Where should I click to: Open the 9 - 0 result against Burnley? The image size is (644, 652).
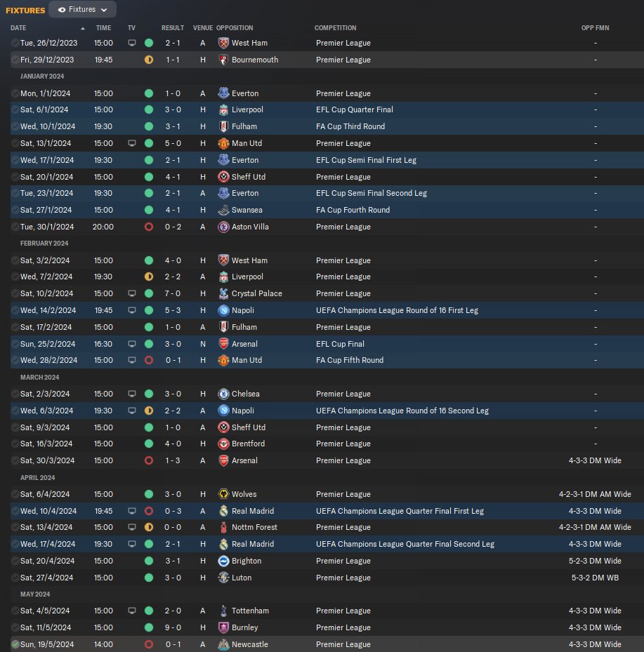tap(173, 627)
